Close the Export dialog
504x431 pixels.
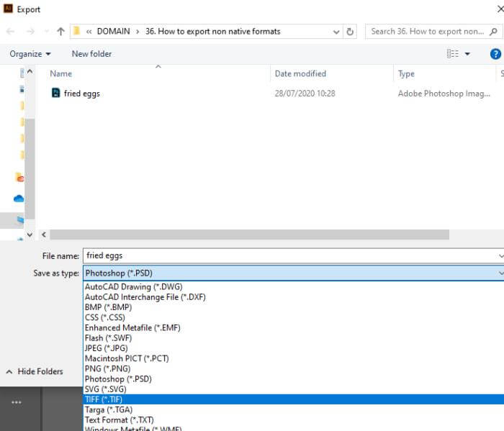click(500, 9)
